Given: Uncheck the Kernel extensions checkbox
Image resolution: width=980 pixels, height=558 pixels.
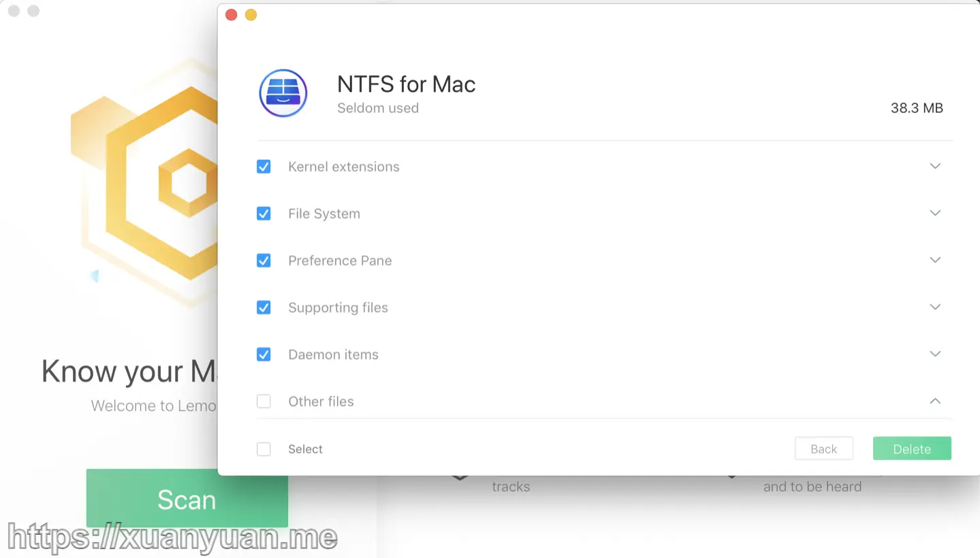Looking at the screenshot, I should pos(264,167).
